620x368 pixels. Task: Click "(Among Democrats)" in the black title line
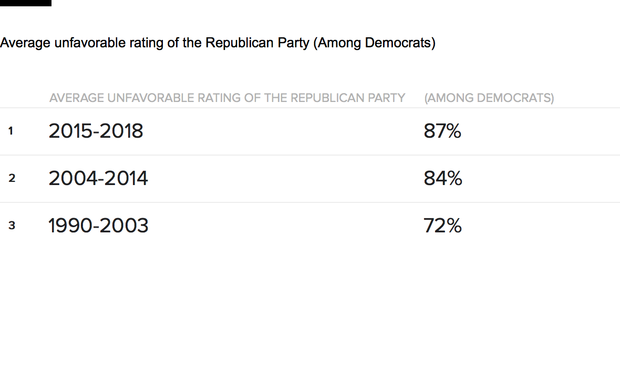click(374, 43)
